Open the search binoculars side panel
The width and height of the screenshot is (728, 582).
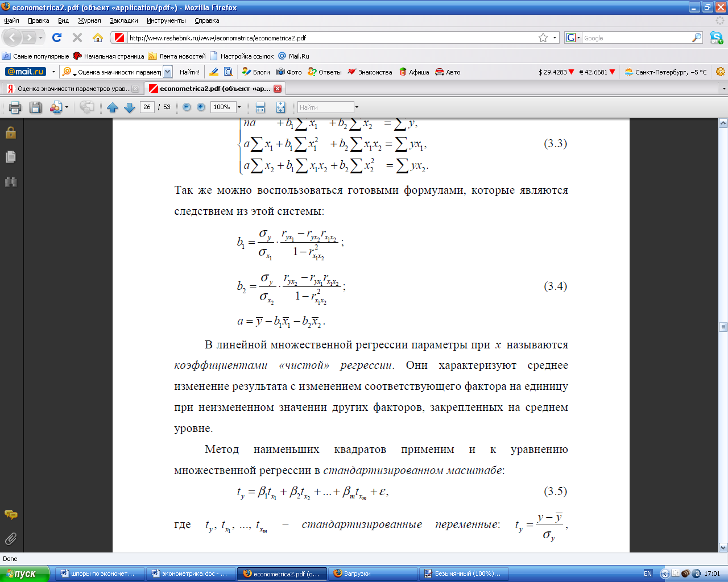click(x=11, y=182)
